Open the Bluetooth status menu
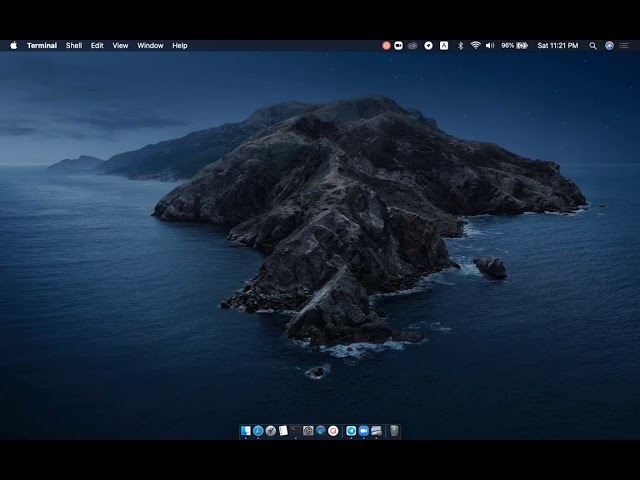Viewport: 640px width, 480px height. pos(460,45)
